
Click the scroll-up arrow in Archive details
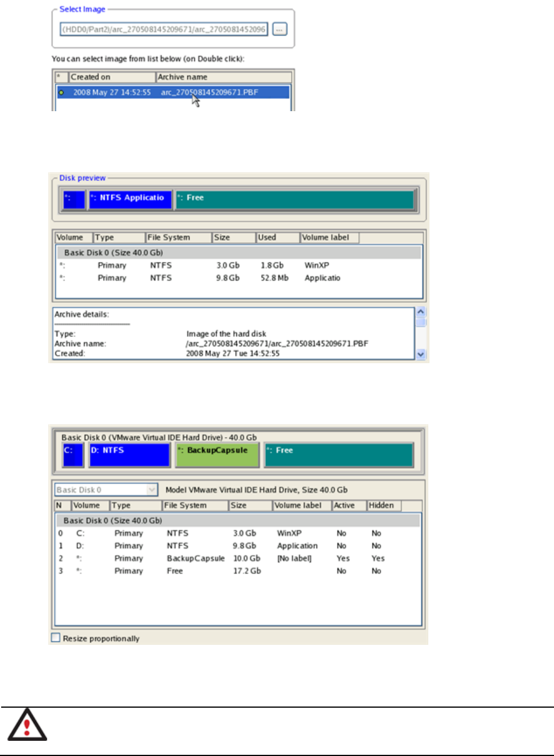tap(421, 313)
